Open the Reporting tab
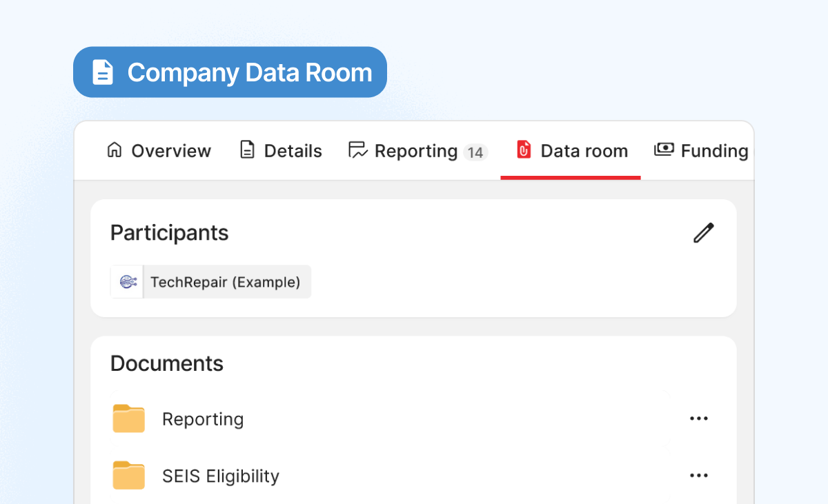 418,151
